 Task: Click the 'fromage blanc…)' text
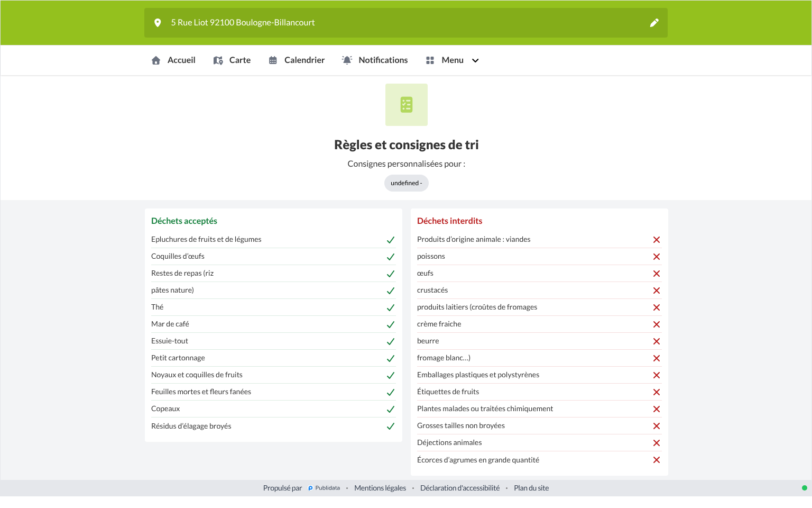tap(444, 358)
